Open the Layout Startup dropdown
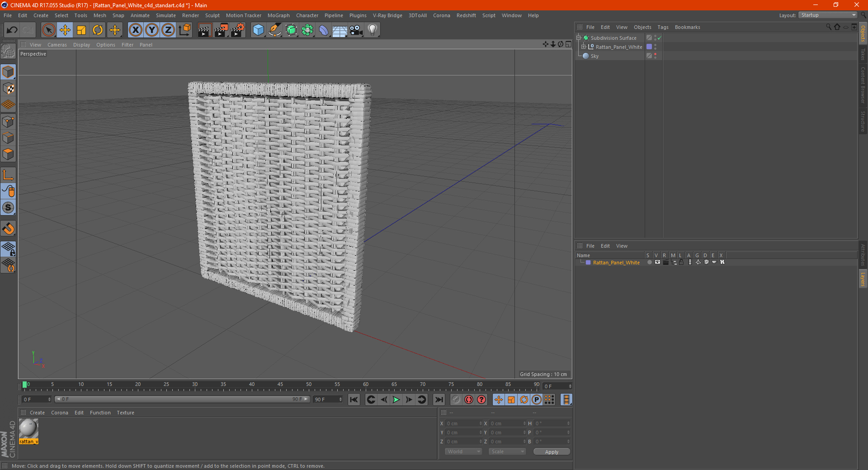 click(x=828, y=15)
